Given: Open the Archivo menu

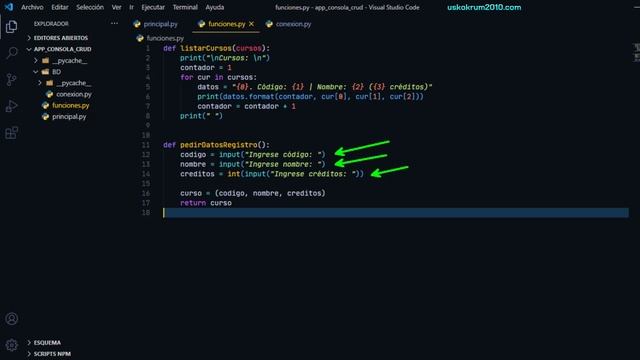Looking at the screenshot, I should click(32, 7).
